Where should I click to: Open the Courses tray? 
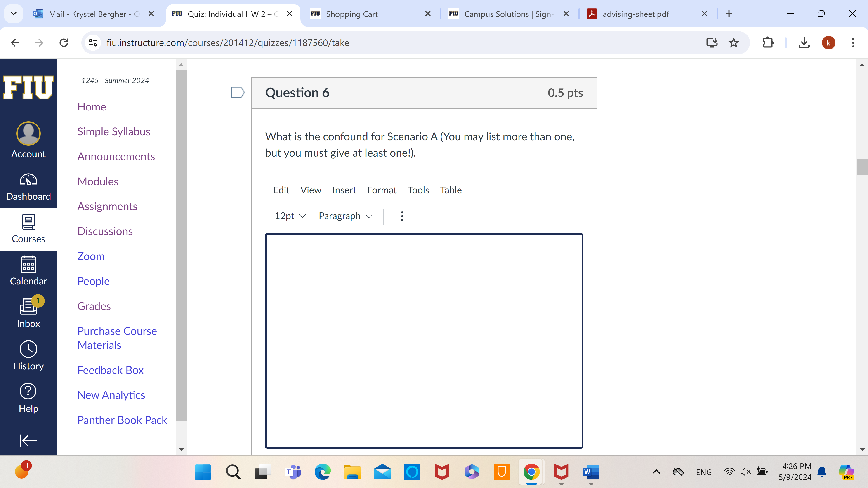28,229
